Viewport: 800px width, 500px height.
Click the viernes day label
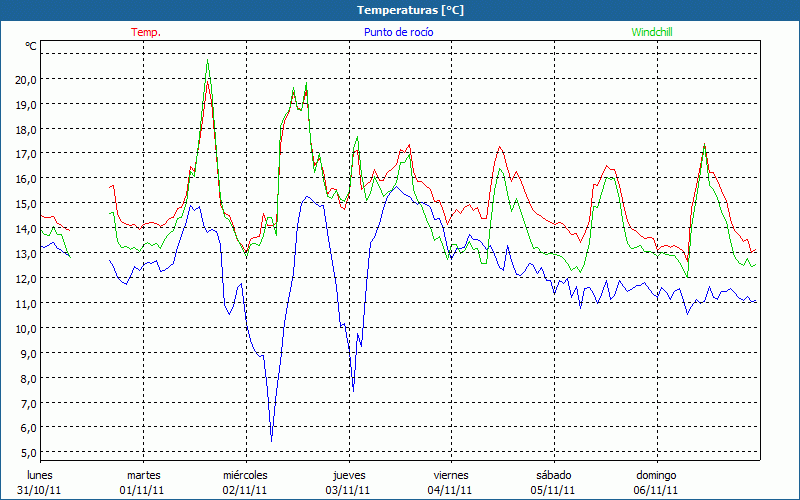click(x=451, y=474)
